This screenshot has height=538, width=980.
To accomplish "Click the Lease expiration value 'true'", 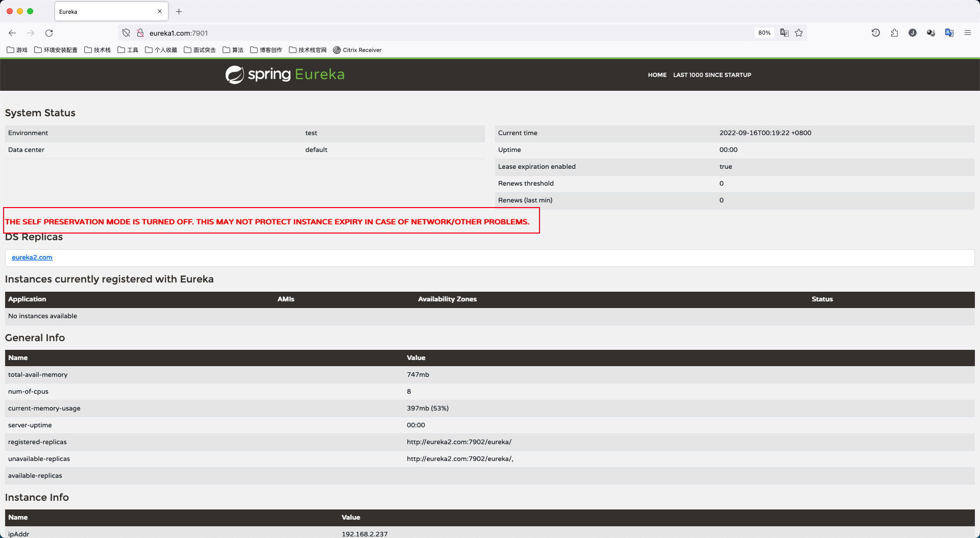I will pyautogui.click(x=725, y=167).
